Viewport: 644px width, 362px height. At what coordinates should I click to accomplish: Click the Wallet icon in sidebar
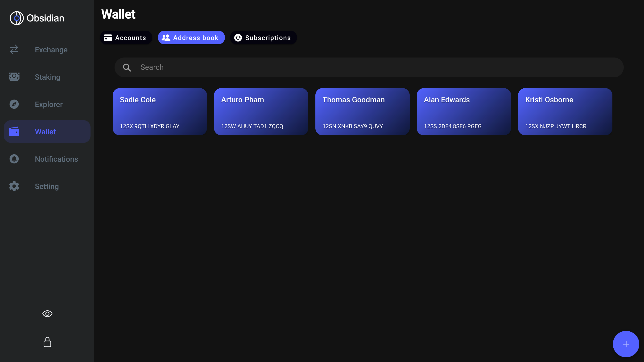14,132
